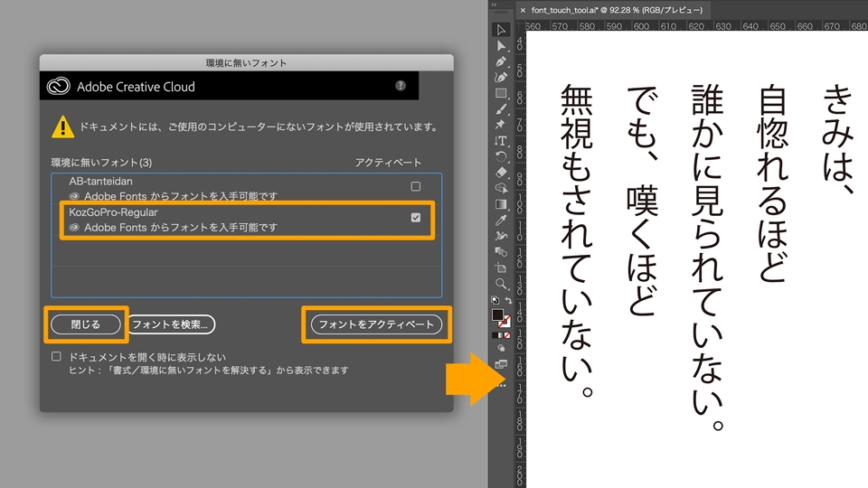
Task: Swap fill and stroke colors
Action: click(508, 300)
